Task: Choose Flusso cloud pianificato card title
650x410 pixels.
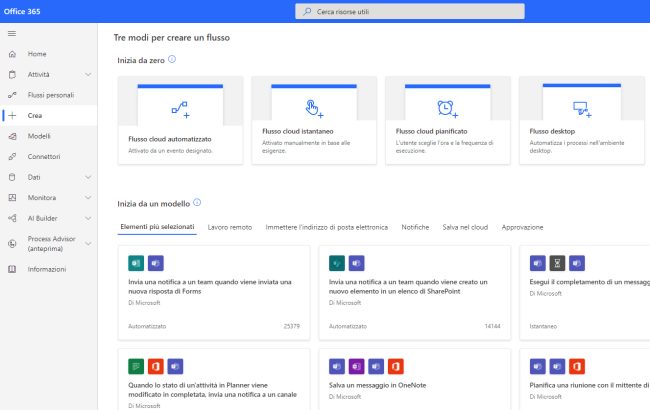Action: [431, 131]
